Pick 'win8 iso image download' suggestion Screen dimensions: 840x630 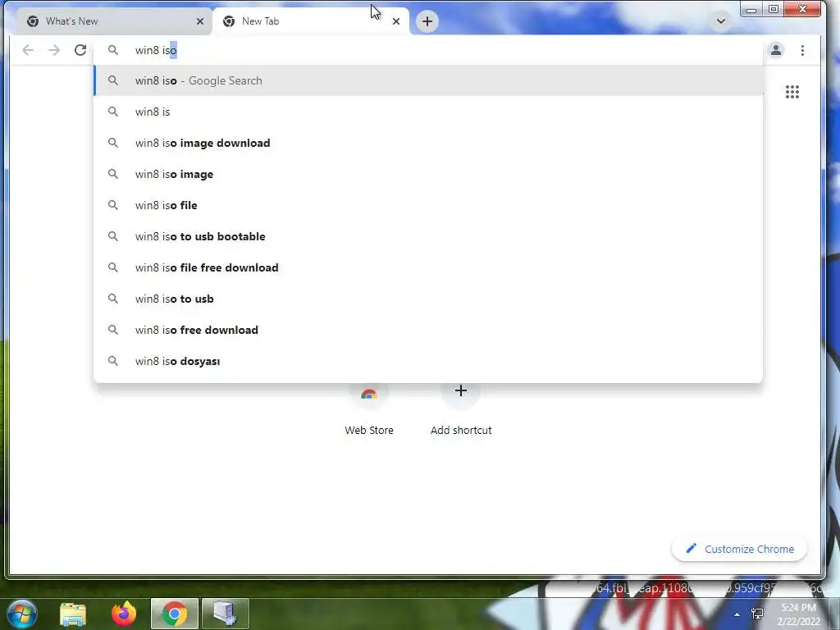[428, 143]
